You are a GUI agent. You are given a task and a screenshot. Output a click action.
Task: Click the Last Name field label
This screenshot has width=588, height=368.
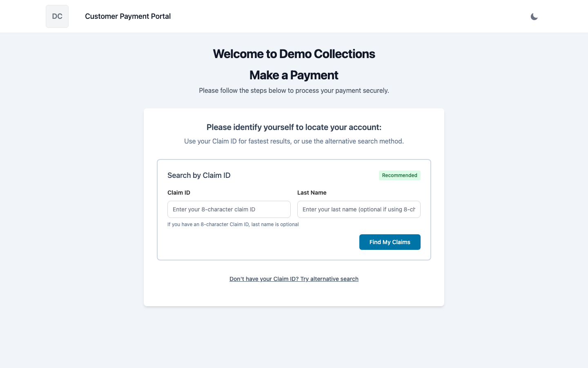312,193
